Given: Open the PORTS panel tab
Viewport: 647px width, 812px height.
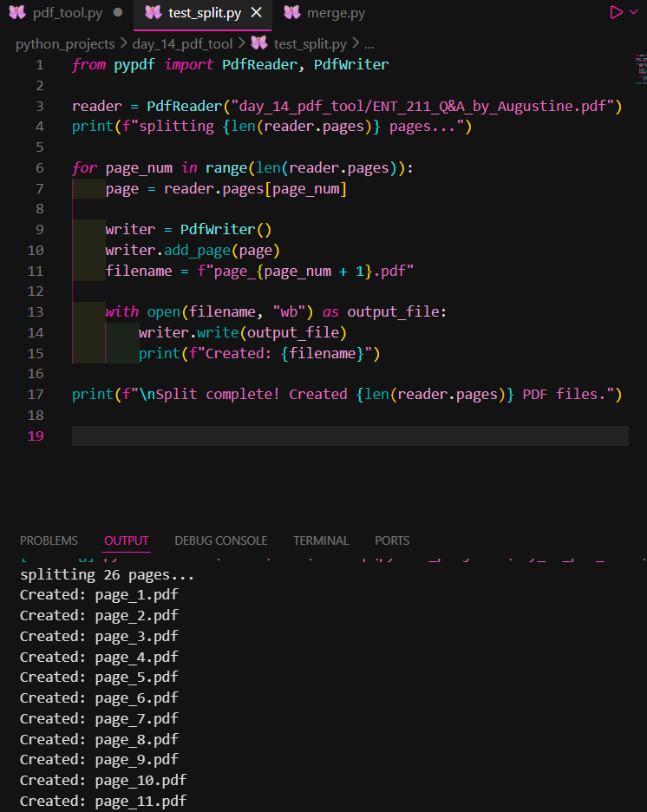Looking at the screenshot, I should 392,540.
